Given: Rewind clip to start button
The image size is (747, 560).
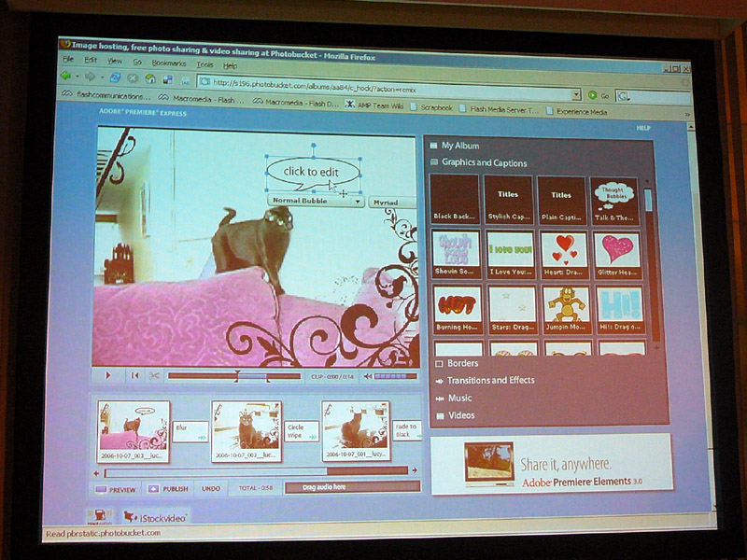Looking at the screenshot, I should coord(134,376).
